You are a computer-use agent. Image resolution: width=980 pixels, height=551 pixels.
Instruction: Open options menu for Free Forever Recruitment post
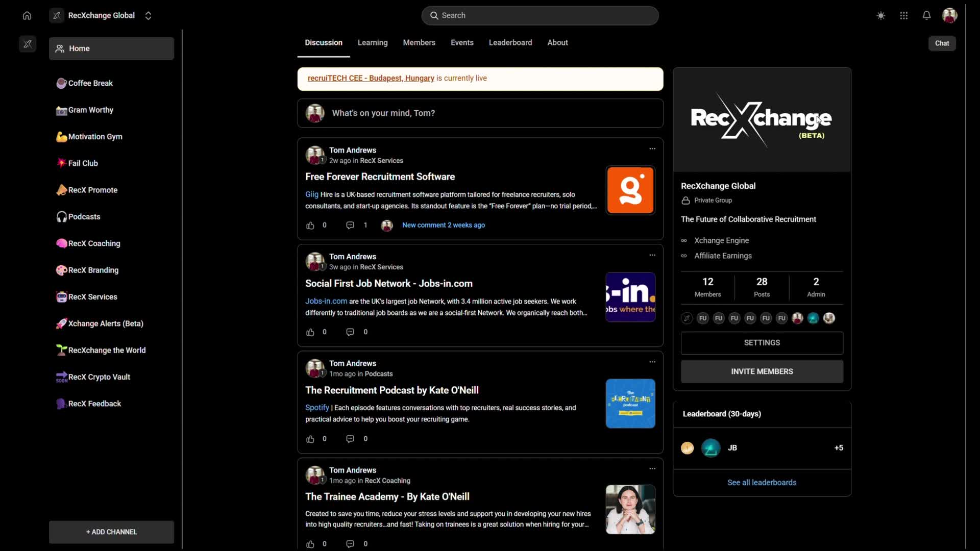652,148
